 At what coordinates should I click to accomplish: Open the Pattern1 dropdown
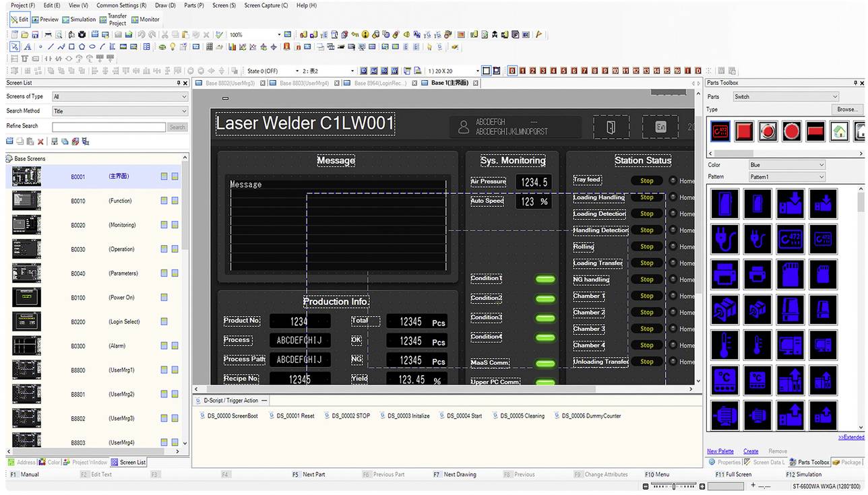[x=786, y=177]
